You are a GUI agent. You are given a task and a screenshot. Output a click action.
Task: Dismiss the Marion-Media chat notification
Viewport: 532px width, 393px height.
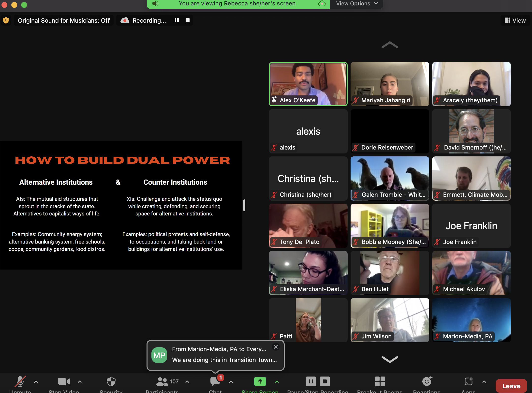276,347
